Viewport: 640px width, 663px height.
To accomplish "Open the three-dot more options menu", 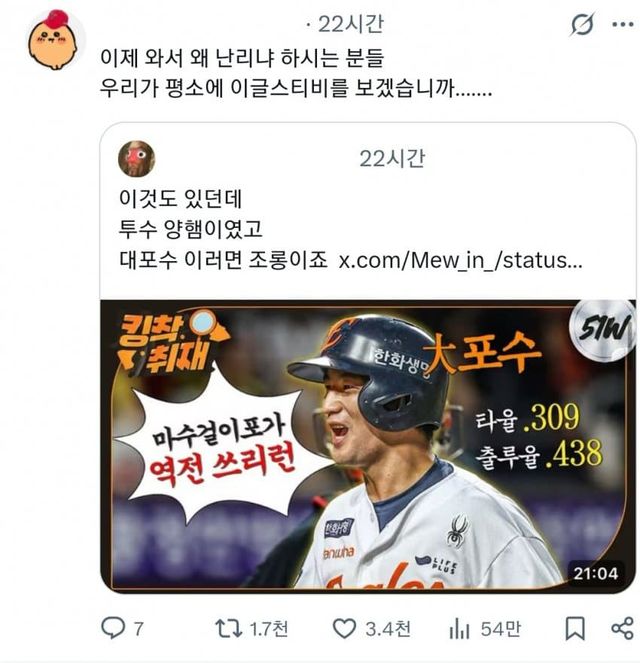I will tap(623, 24).
